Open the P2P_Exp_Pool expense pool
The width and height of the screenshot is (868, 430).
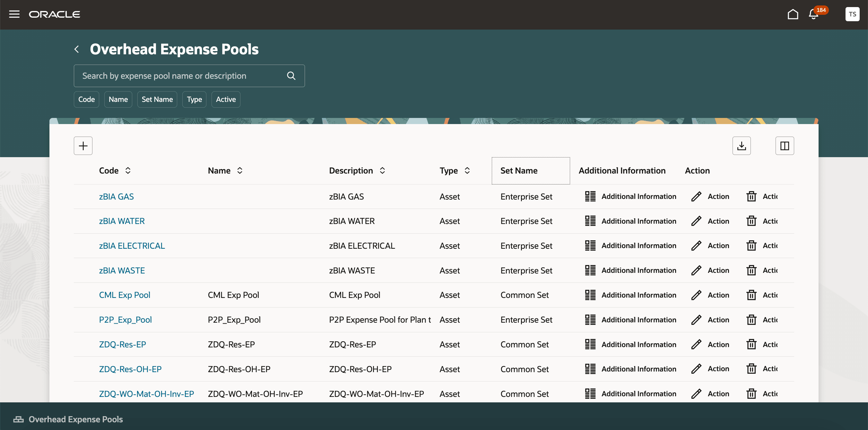[125, 319]
